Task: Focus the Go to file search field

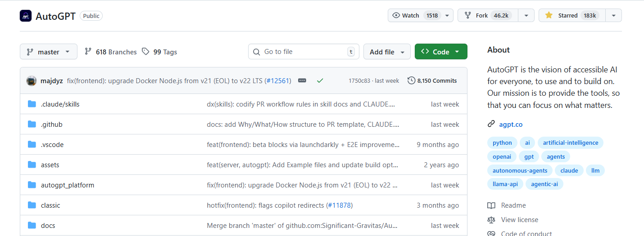Action: coord(304,52)
